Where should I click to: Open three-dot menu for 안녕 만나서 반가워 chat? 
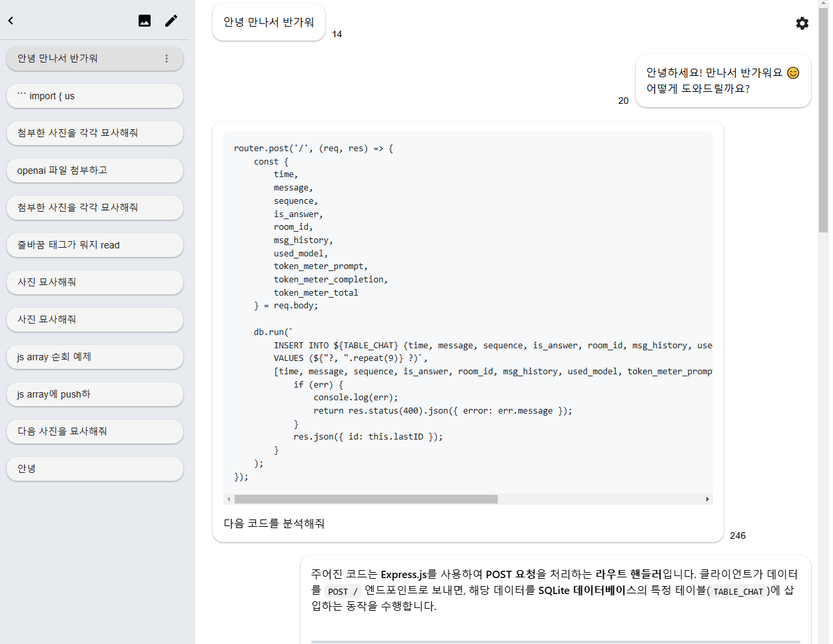pos(167,59)
